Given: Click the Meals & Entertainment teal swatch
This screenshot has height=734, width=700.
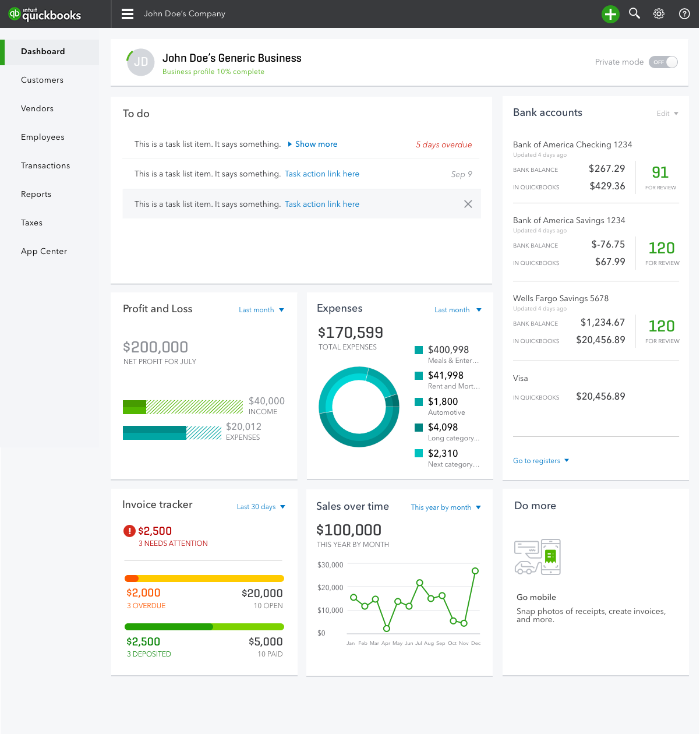Looking at the screenshot, I should 419,350.
